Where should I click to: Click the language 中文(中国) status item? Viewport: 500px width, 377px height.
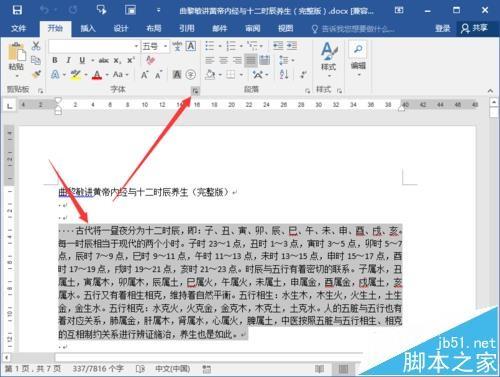pos(173,369)
